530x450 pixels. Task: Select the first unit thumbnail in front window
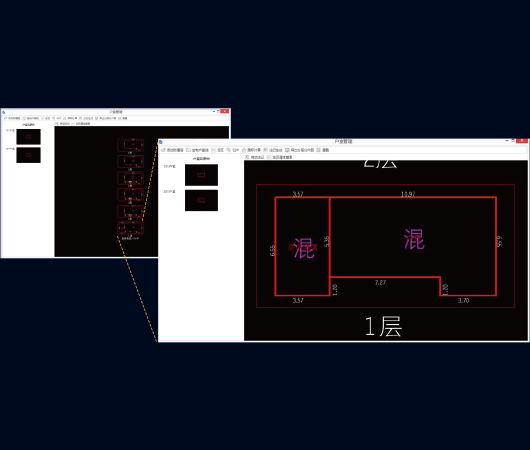(201, 175)
